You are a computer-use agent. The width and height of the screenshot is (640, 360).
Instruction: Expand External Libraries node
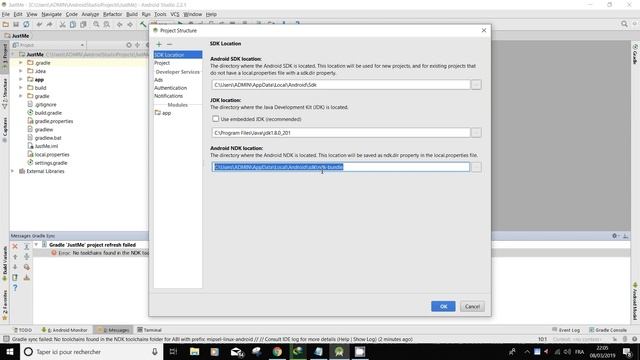pos(12,171)
